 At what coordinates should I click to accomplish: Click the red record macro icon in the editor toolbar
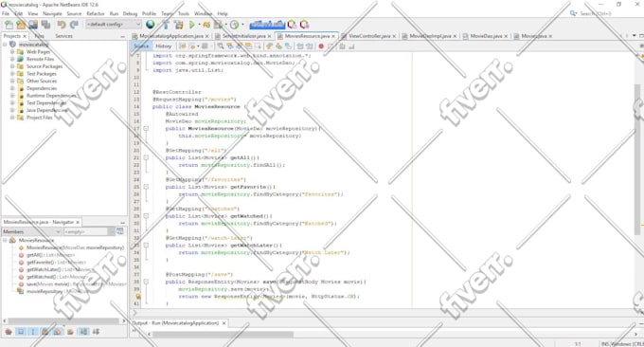tap(321, 46)
